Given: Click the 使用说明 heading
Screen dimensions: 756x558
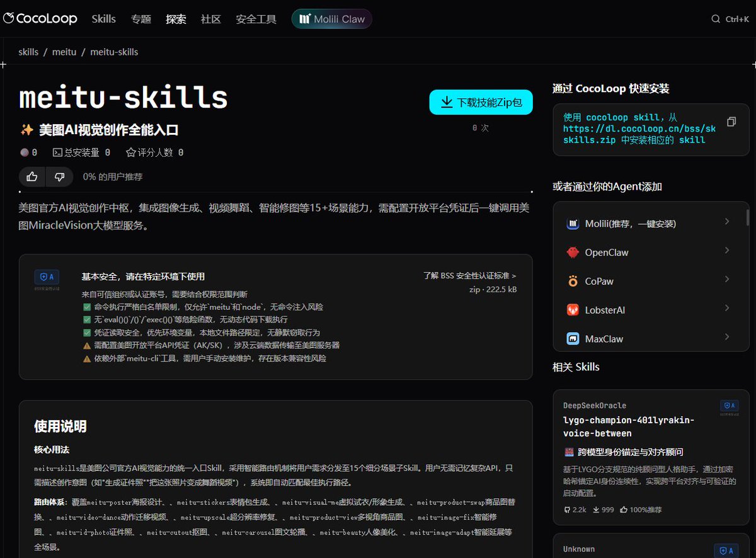Looking at the screenshot, I should (x=60, y=426).
